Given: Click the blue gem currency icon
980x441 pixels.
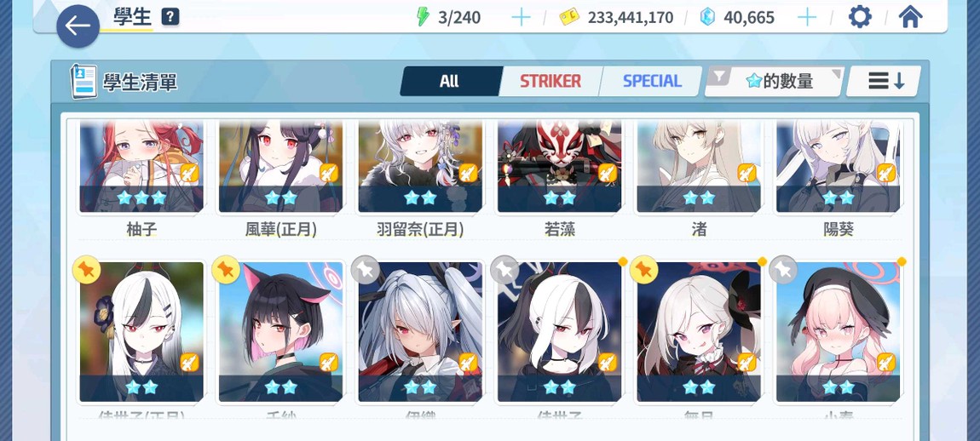Looking at the screenshot, I should [x=706, y=17].
